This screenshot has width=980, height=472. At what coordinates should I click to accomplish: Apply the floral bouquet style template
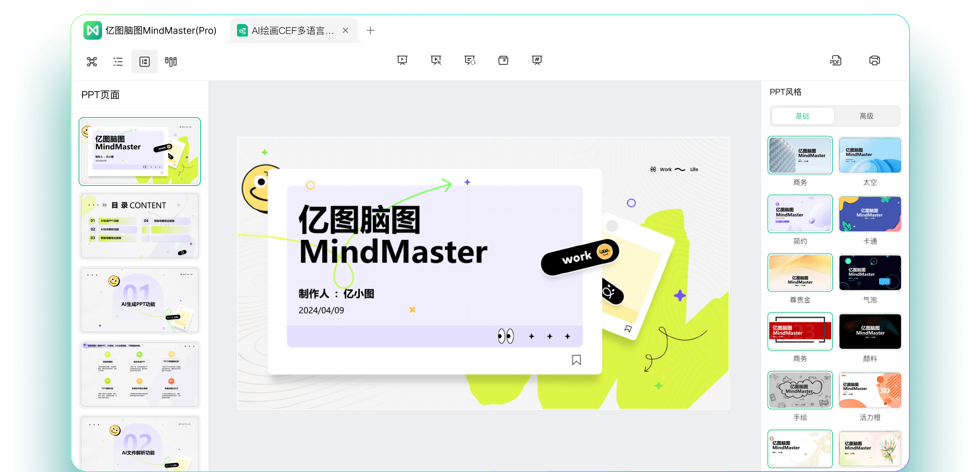click(x=870, y=449)
